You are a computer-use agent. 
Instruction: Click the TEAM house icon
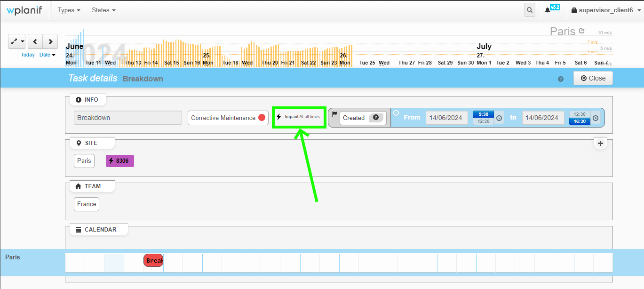click(78, 186)
